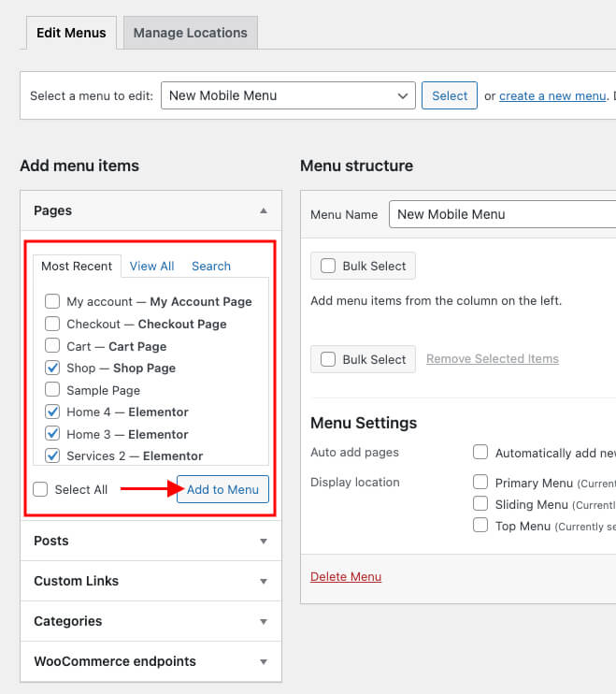Click the create a new menu link
616x694 pixels.
point(552,95)
